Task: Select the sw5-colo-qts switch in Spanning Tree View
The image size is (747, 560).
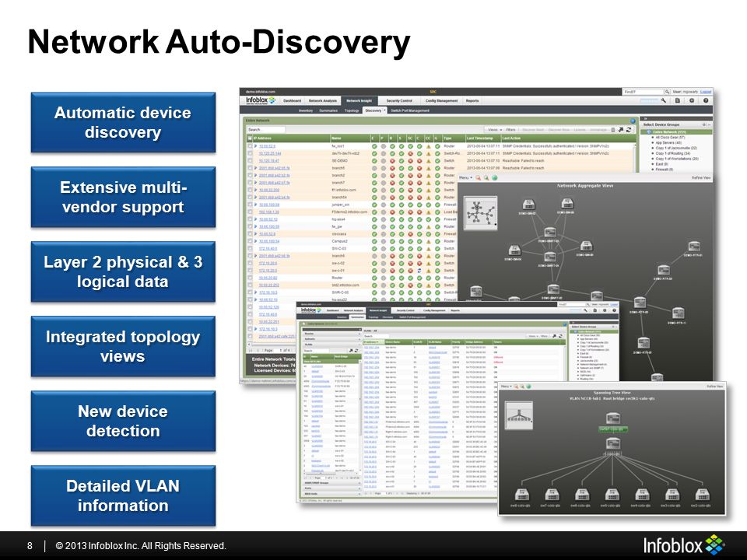Action: [611, 496]
